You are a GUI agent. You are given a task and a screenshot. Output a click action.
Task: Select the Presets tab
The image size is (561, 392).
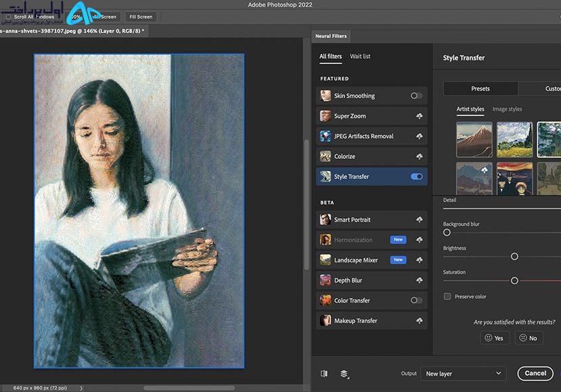pyautogui.click(x=480, y=89)
